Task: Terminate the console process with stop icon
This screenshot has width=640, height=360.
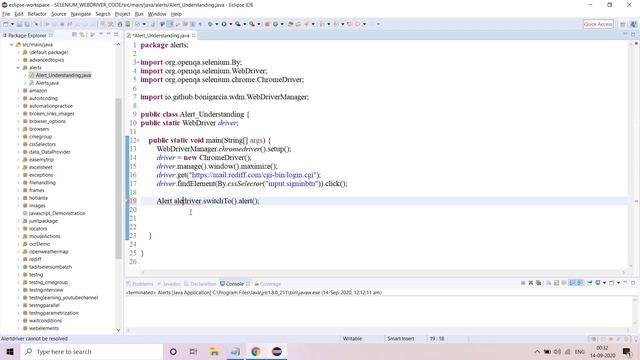Action: tap(523, 283)
